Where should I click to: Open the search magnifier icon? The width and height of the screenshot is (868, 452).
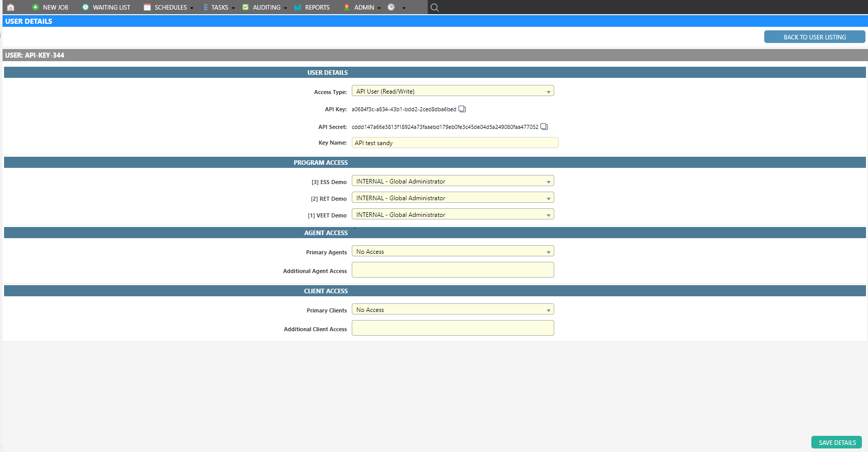coord(434,7)
